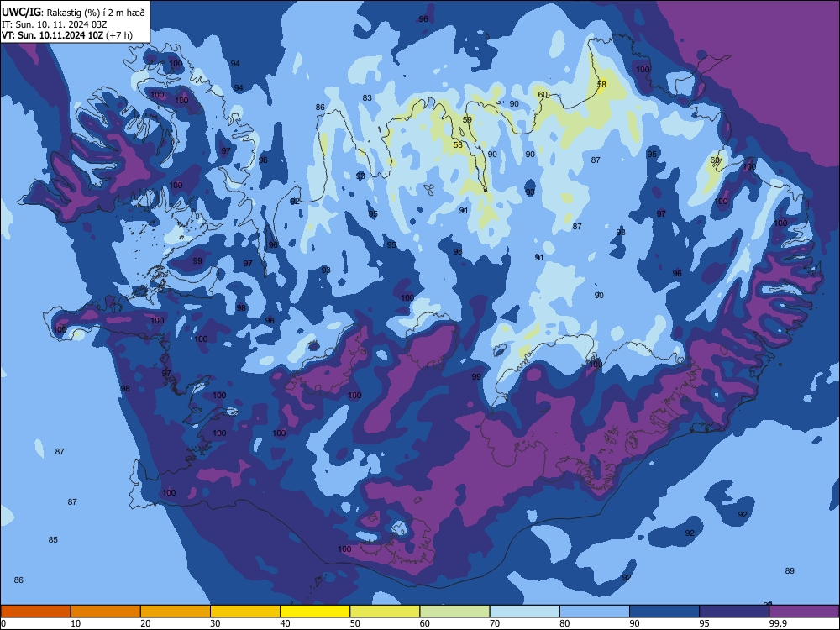Select the light blue 80–90 legend swatch

pyautogui.click(x=595, y=612)
